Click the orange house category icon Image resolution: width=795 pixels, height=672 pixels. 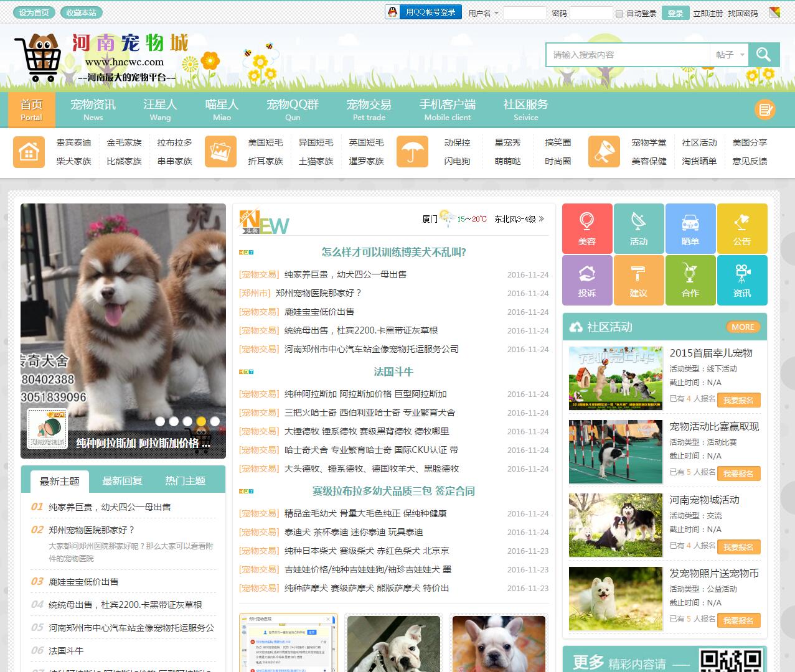click(29, 152)
